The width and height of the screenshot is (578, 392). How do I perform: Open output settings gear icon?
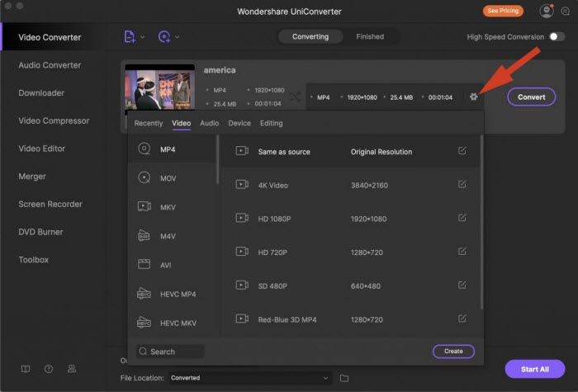(473, 97)
